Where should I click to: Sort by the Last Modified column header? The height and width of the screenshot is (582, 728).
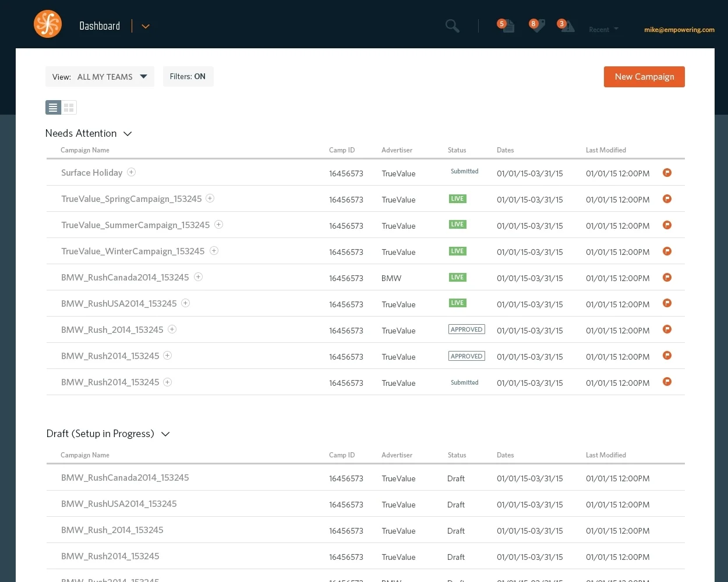606,150
